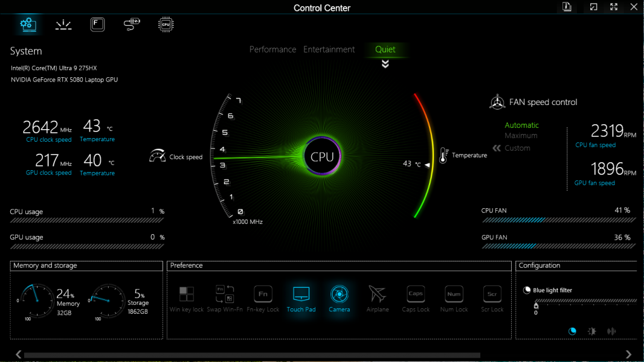Click the GPU usage bar
644x362 pixels.
[x=86, y=246]
